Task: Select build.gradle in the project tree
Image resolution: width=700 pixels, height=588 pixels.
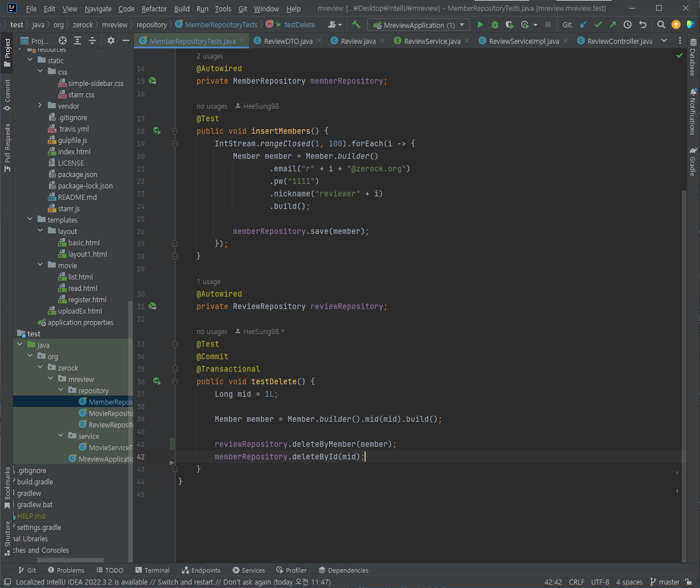Action: click(35, 482)
